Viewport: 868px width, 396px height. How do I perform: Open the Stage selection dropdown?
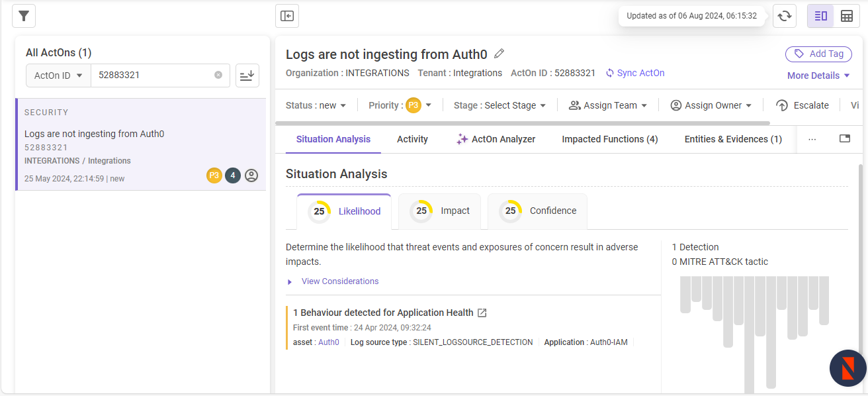(x=500, y=105)
